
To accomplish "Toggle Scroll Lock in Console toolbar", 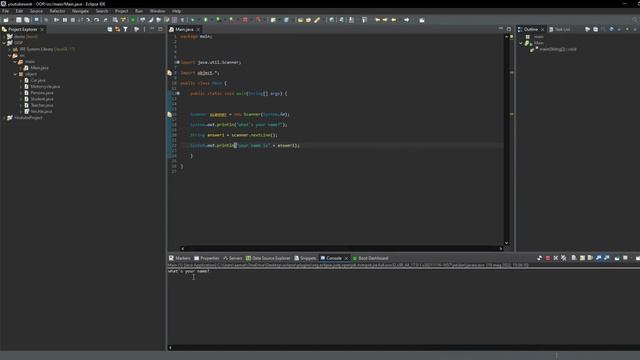I will coord(582,258).
